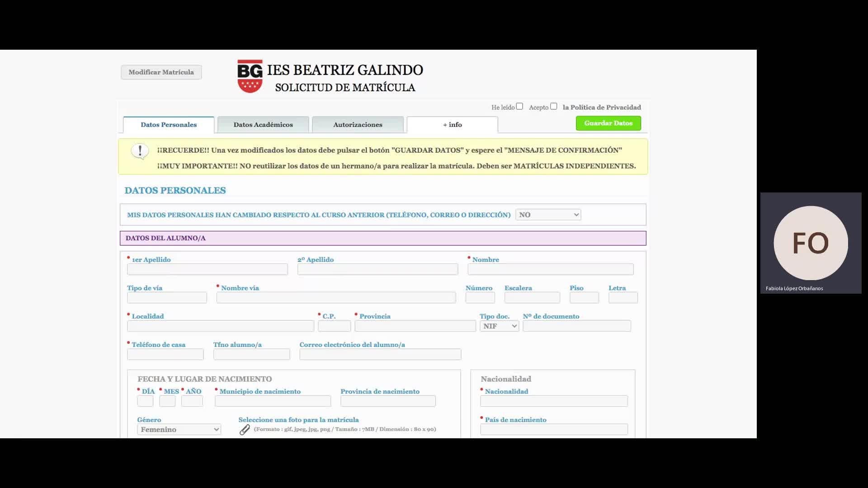Click the Nacionalidad text field
The image size is (868, 488).
pos(554,401)
